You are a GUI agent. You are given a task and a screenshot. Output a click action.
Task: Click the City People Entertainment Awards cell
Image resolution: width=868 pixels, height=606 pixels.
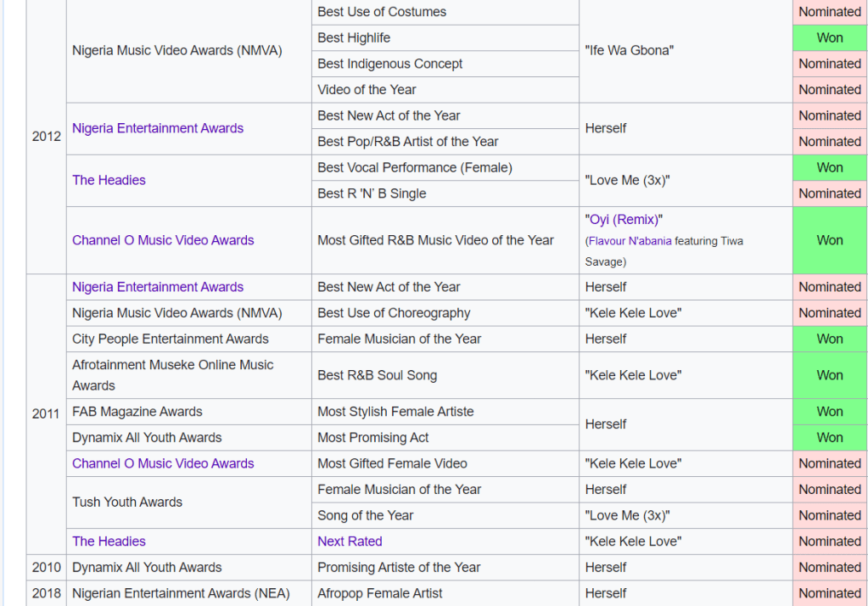coord(171,339)
